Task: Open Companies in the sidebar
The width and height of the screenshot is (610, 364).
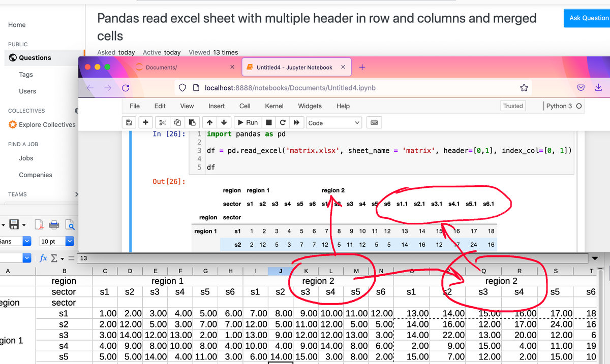Action: [x=36, y=175]
